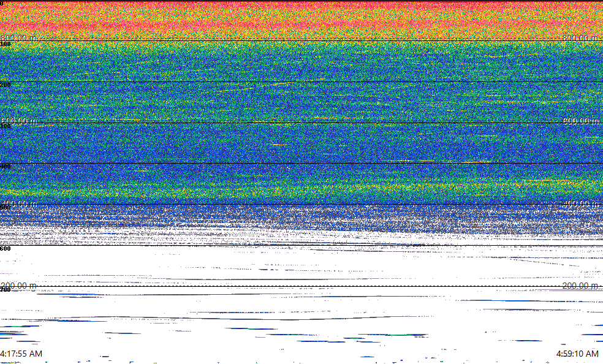
Task: Select the 400 depth gridline label
Action: click(6, 167)
